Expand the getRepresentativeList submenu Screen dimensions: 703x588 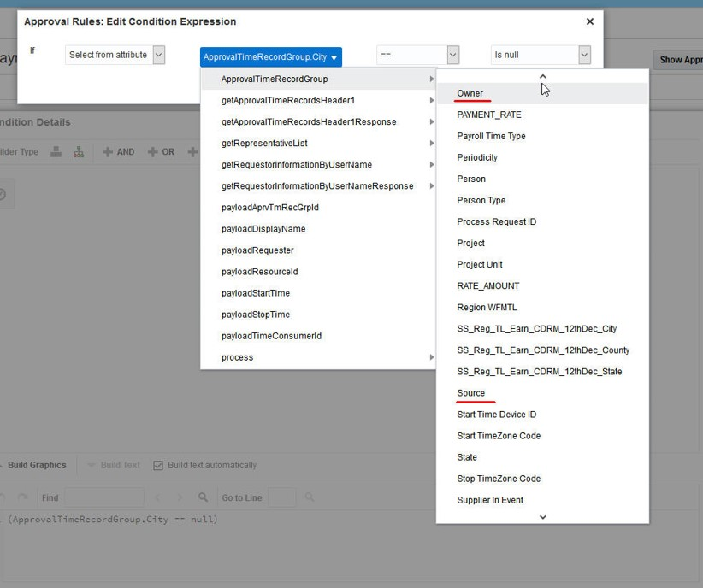318,144
